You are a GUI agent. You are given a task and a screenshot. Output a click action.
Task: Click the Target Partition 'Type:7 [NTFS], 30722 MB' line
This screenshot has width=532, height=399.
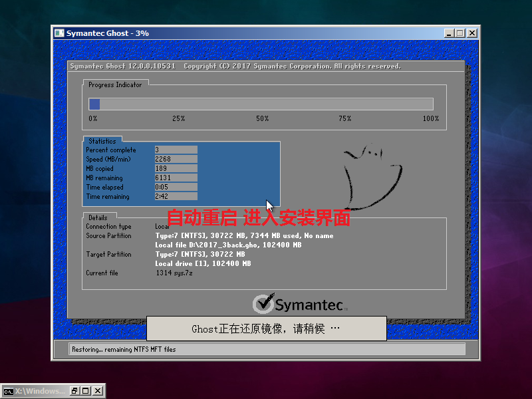200,254
